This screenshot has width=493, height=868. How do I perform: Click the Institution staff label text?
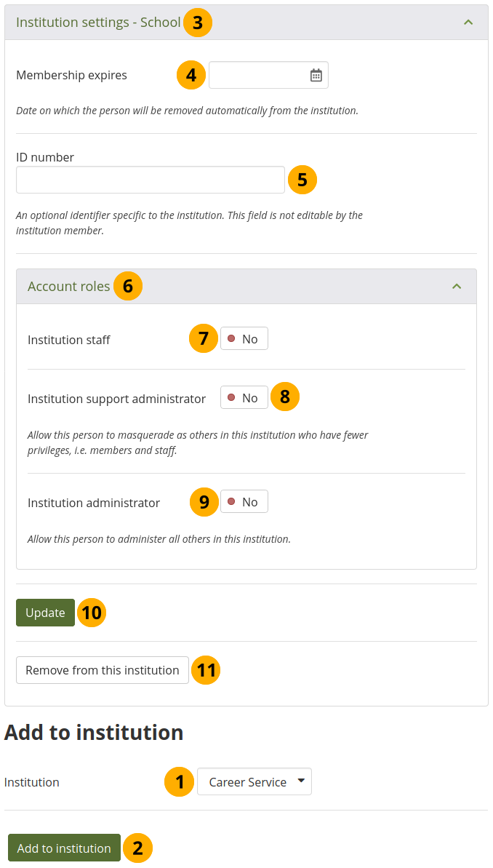pos(69,340)
